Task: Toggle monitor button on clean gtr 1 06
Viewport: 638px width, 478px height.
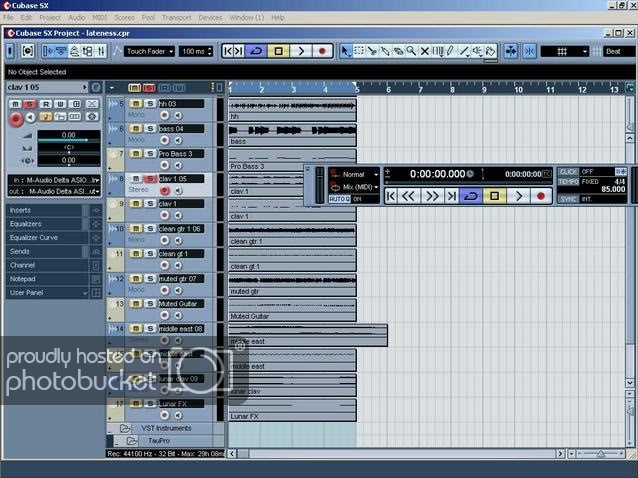Action: point(178,240)
